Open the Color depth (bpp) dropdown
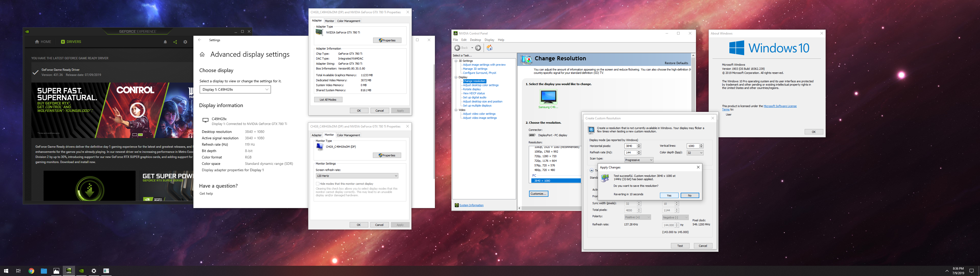Image resolution: width=980 pixels, height=276 pixels. (x=695, y=153)
